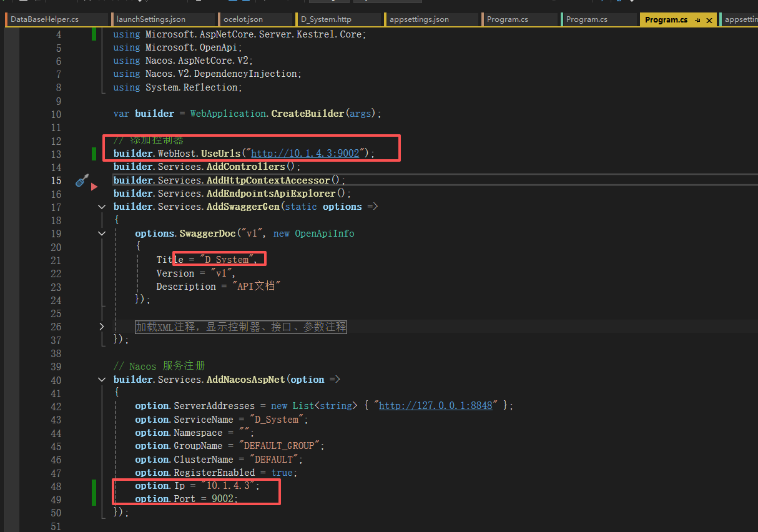758x532 pixels.
Task: Expand the collapsed XML comment region
Action: point(102,327)
